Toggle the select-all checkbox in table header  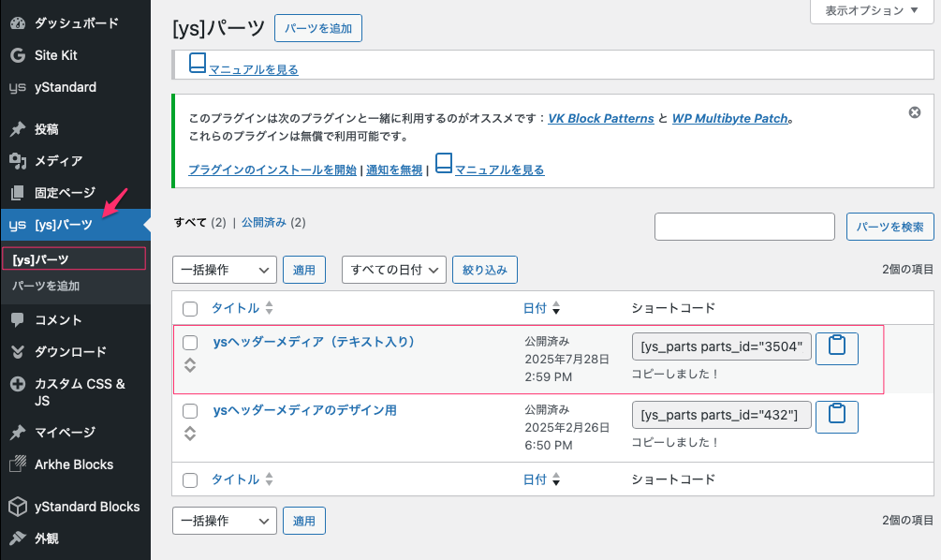point(190,309)
